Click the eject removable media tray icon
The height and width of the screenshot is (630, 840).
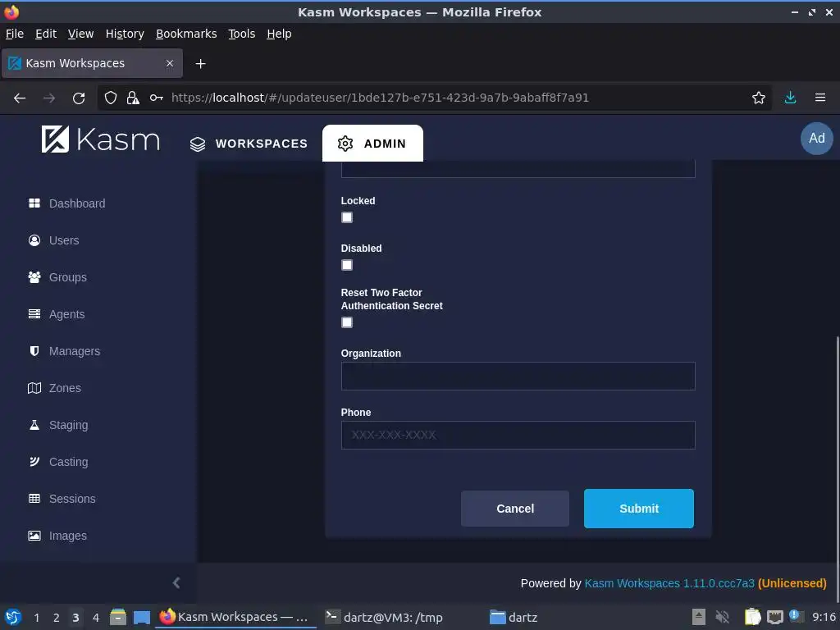pos(699,617)
